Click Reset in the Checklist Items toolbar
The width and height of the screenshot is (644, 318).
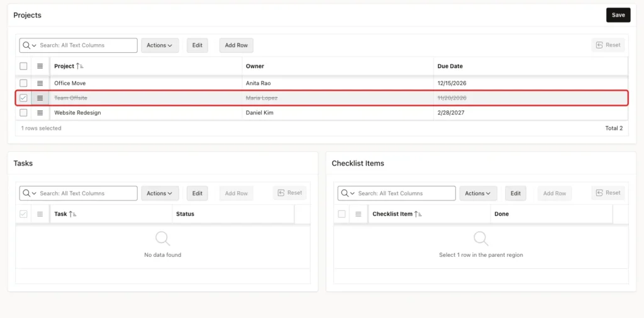[608, 193]
